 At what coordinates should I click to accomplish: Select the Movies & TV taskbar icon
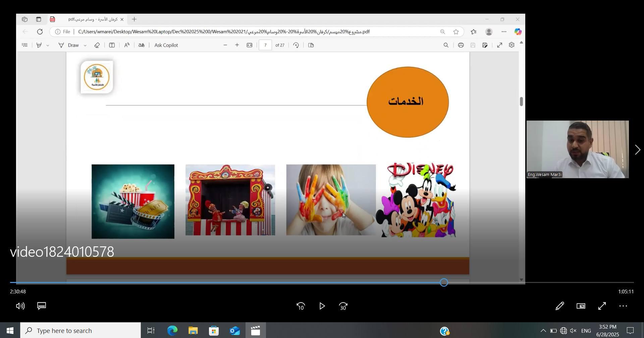click(256, 331)
